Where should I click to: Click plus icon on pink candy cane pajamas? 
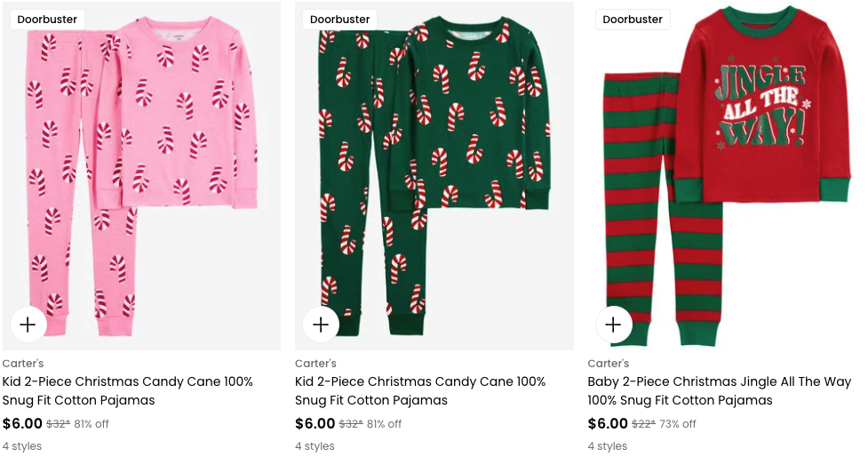pos(28,325)
